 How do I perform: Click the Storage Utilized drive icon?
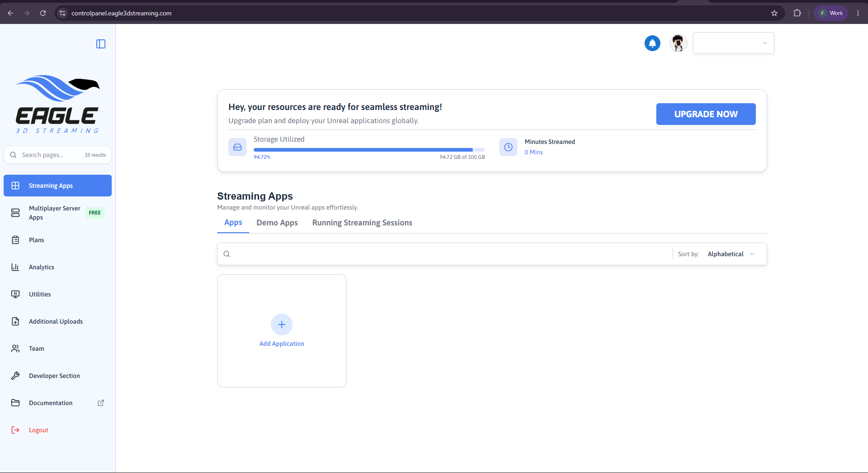237,147
